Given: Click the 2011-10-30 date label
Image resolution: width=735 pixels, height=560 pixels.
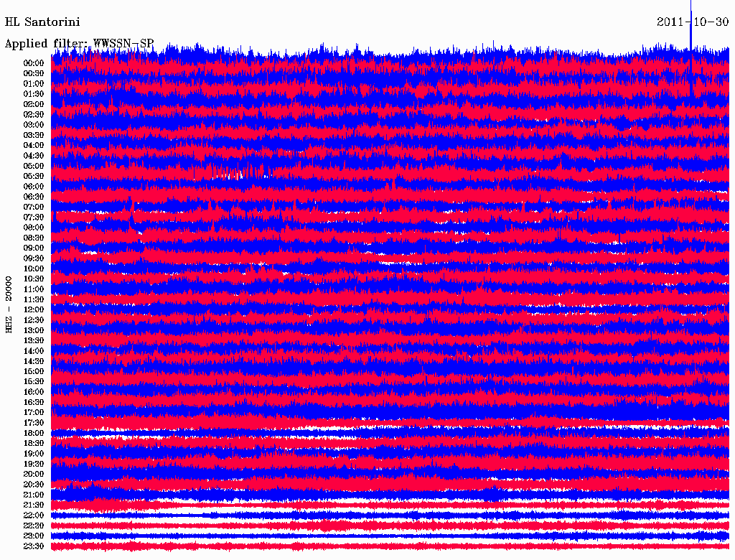Looking at the screenshot, I should point(693,22).
